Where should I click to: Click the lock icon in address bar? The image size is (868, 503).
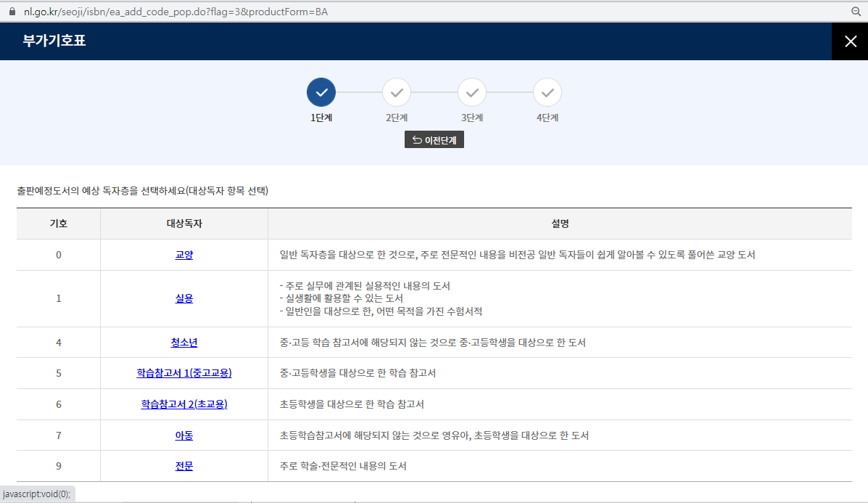click(x=12, y=12)
